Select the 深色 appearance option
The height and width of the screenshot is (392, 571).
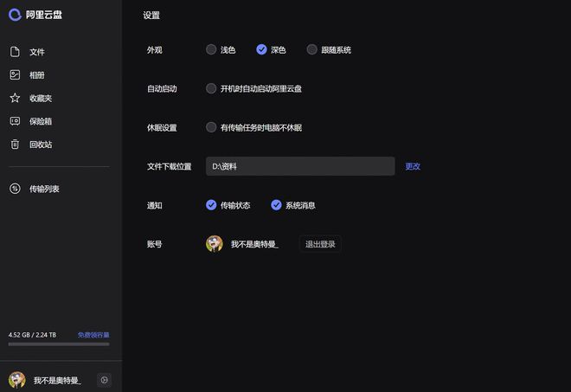click(261, 49)
